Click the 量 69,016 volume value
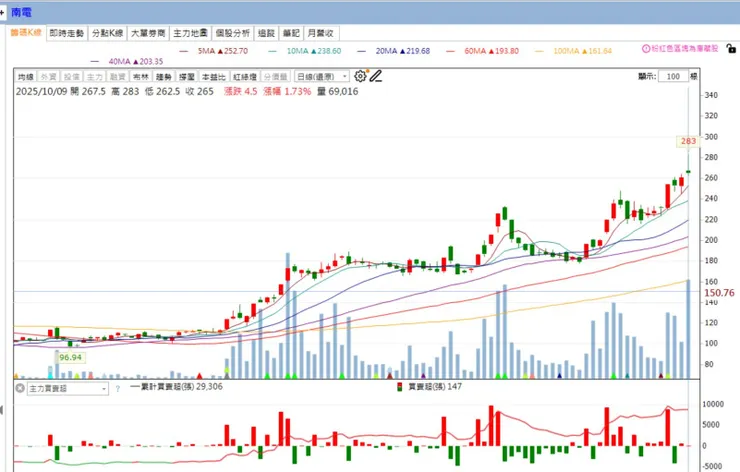Viewport: 740px width, 472px height. click(x=337, y=91)
